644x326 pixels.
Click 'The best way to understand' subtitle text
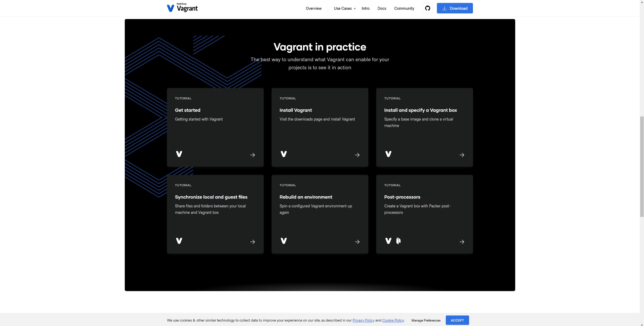[320, 63]
